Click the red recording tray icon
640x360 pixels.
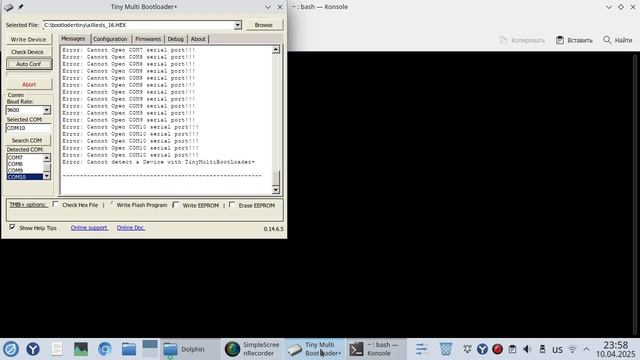(497, 349)
